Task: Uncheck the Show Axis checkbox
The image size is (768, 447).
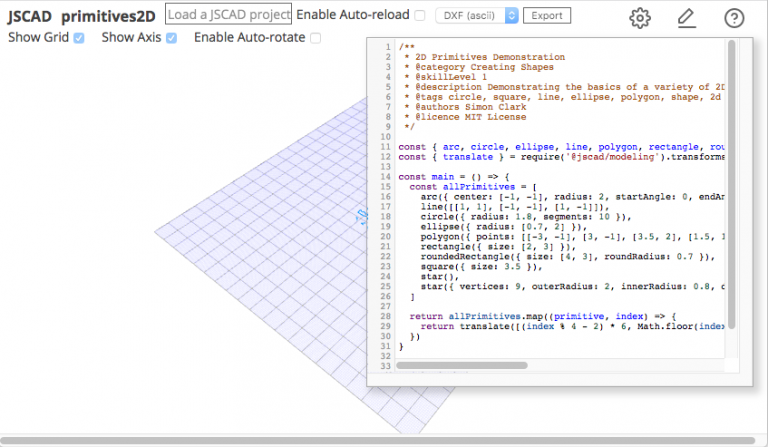Action: pyautogui.click(x=171, y=38)
